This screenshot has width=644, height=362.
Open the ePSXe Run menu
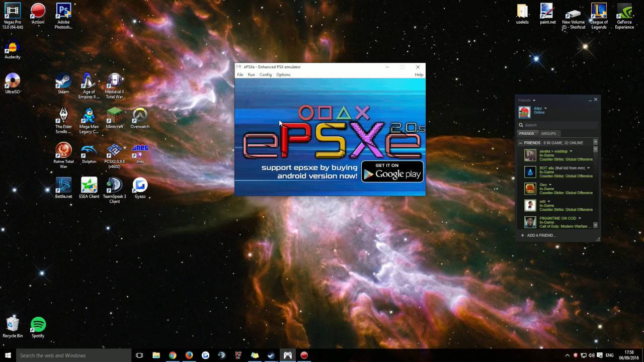[x=251, y=74]
